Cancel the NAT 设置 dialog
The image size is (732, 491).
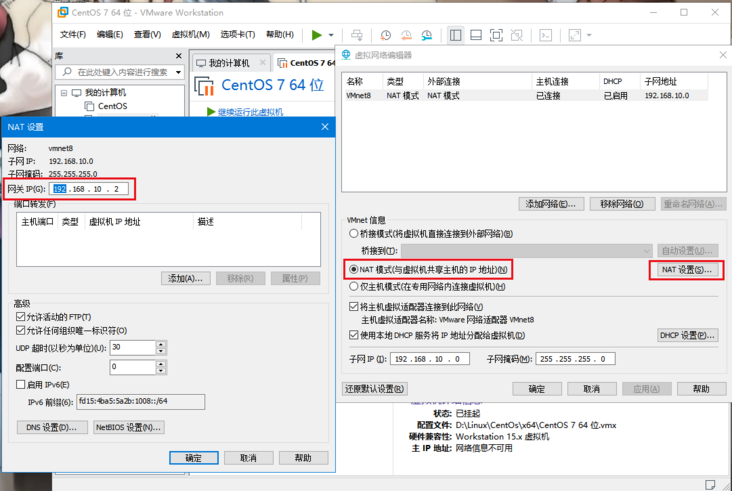[248, 458]
